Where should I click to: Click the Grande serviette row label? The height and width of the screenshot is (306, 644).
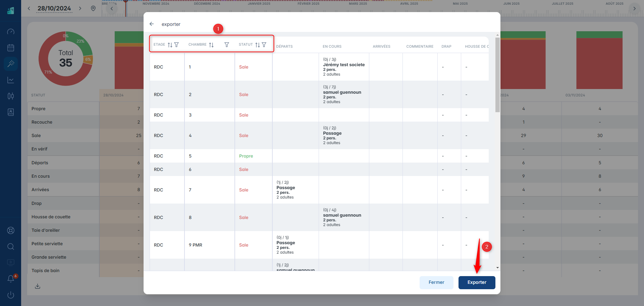[x=49, y=257]
